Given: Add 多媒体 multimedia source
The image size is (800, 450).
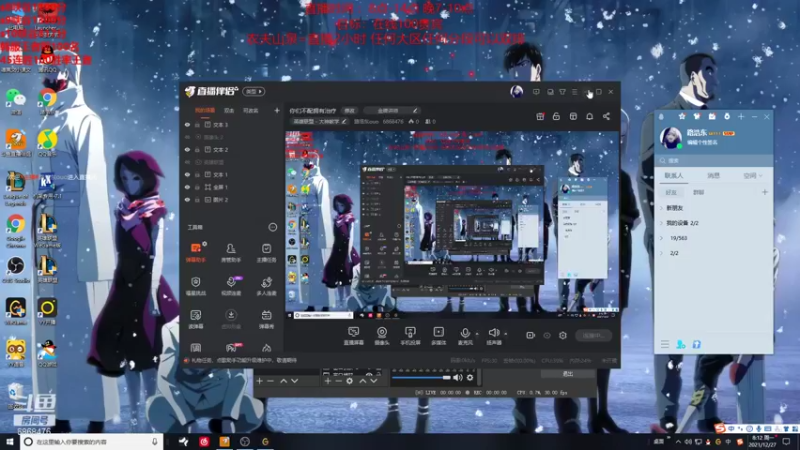Looking at the screenshot, I should click(x=438, y=336).
